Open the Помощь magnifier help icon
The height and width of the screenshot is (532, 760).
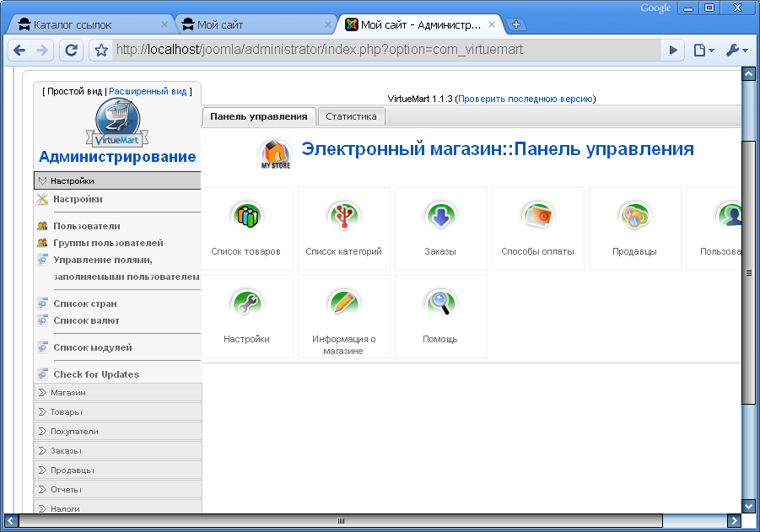click(x=440, y=304)
